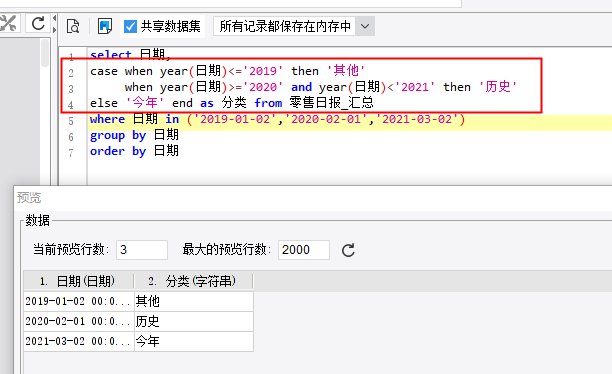
Task: Click the 历史 category cell
Action: (194, 322)
